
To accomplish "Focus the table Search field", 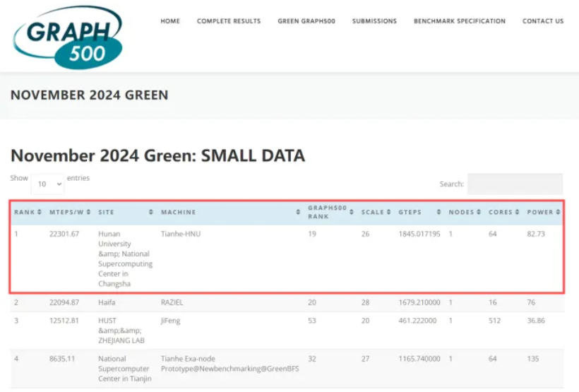I will [515, 184].
